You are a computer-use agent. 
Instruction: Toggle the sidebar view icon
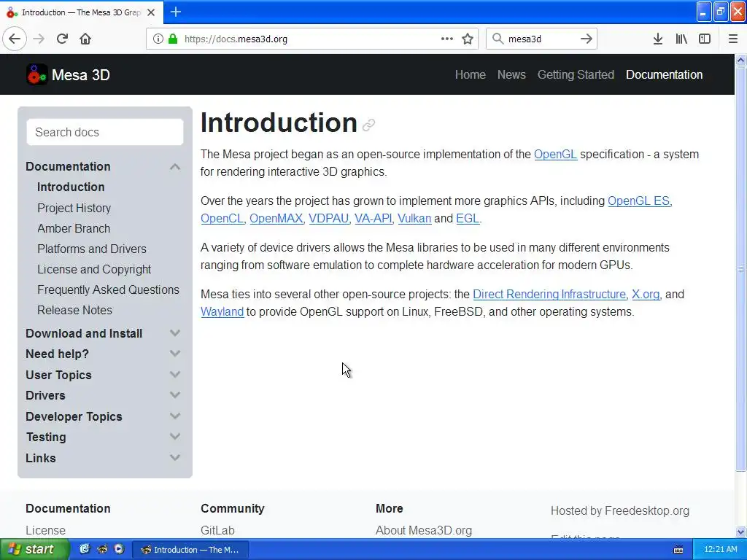point(705,39)
